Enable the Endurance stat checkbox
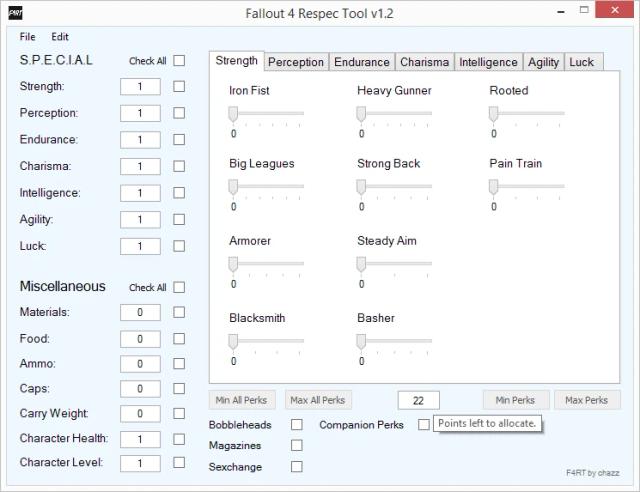640x492 pixels. coord(179,140)
